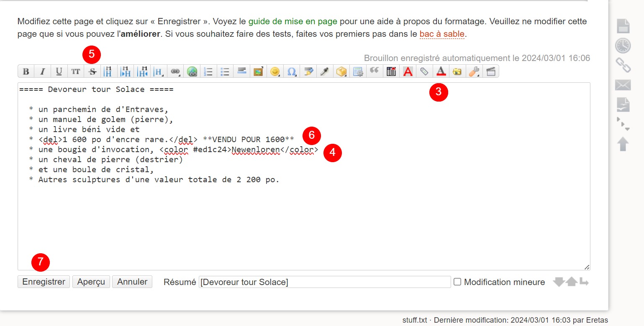The height and width of the screenshot is (326, 644).
Task: Insert an internal link
Action: 175,71
